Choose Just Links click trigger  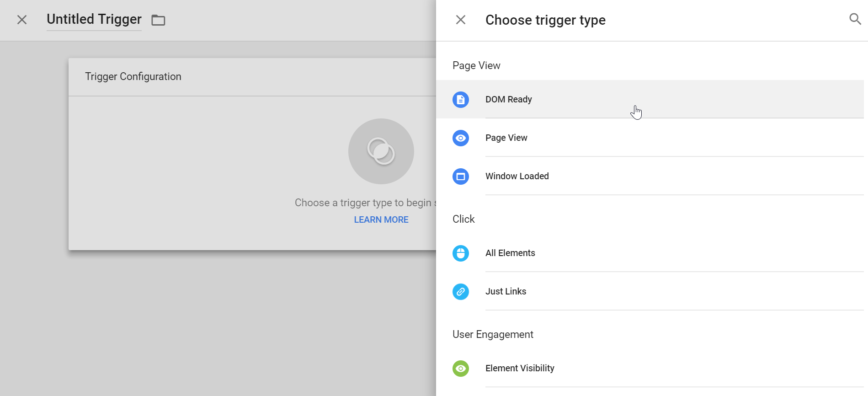tap(506, 291)
